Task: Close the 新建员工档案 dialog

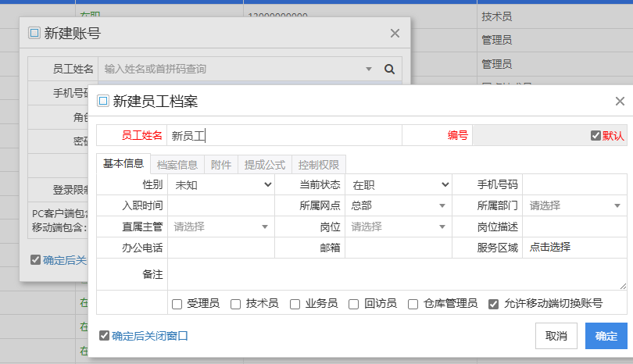Action: coord(620,101)
